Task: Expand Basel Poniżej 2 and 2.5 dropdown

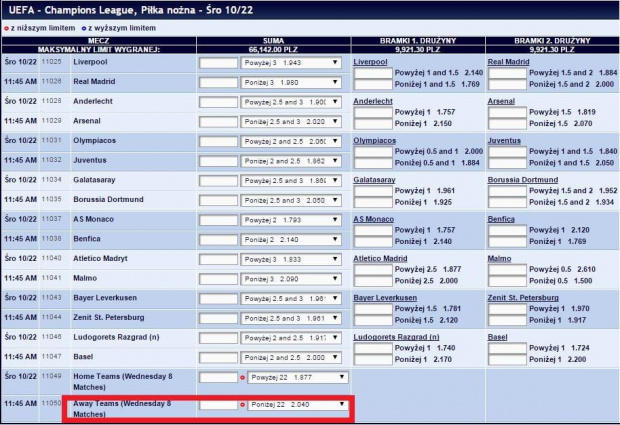Action: 291,358
